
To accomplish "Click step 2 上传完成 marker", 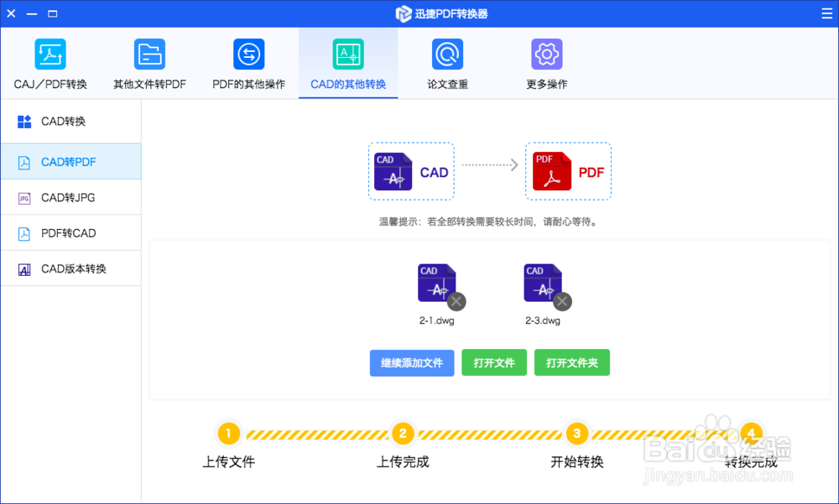I will (x=403, y=434).
